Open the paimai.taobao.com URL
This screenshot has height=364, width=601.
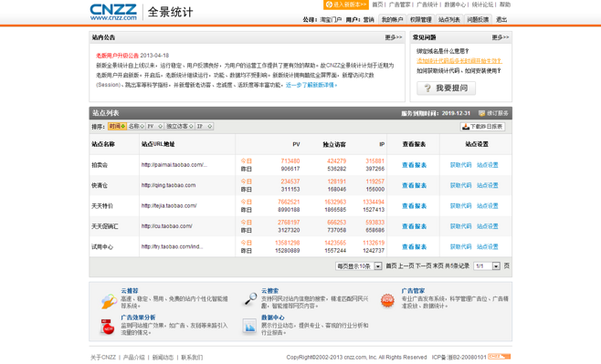[x=174, y=165]
